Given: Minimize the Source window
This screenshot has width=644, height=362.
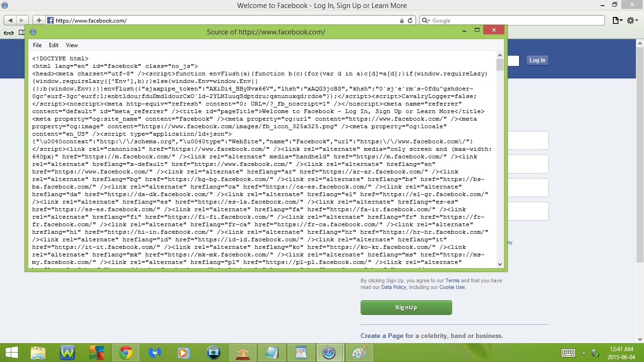Looking at the screenshot, I should click(x=464, y=30).
